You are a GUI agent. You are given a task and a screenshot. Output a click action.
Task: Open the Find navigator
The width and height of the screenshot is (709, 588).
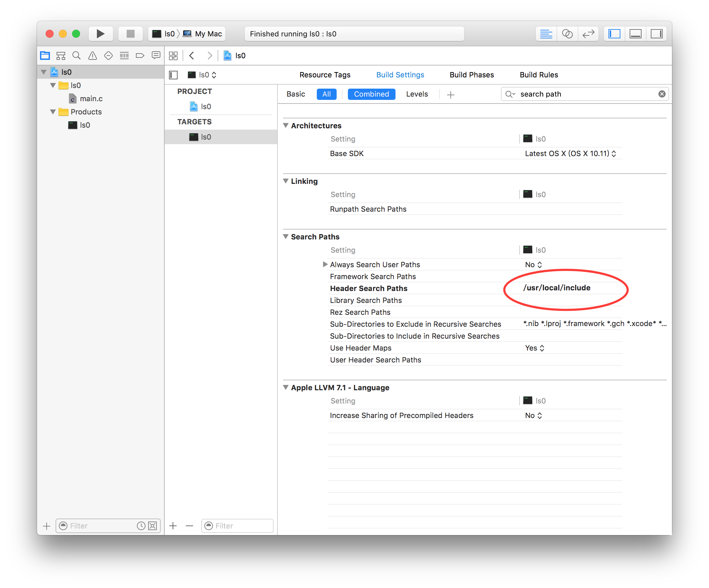pyautogui.click(x=77, y=55)
